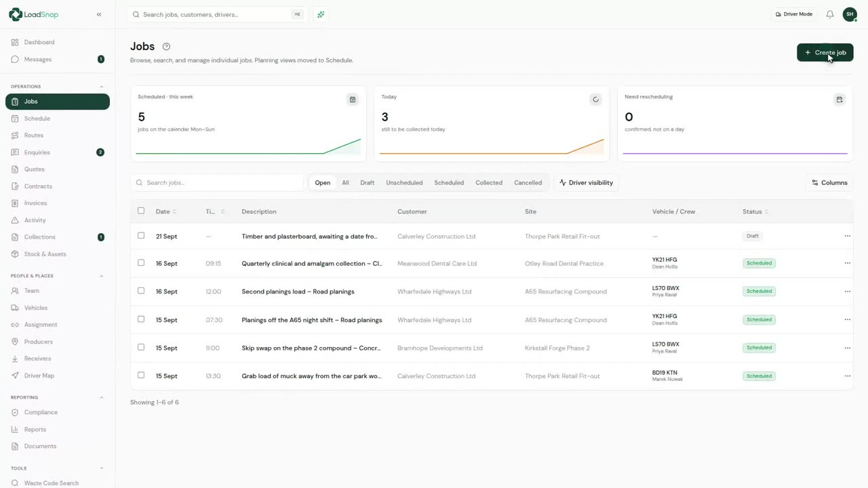Click the Search jobs input field
Viewport: 868px width, 488px height.
coord(217,183)
